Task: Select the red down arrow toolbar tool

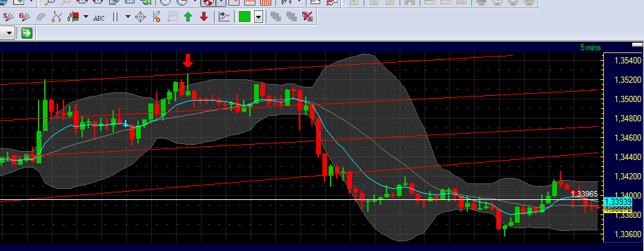Action: (x=204, y=17)
